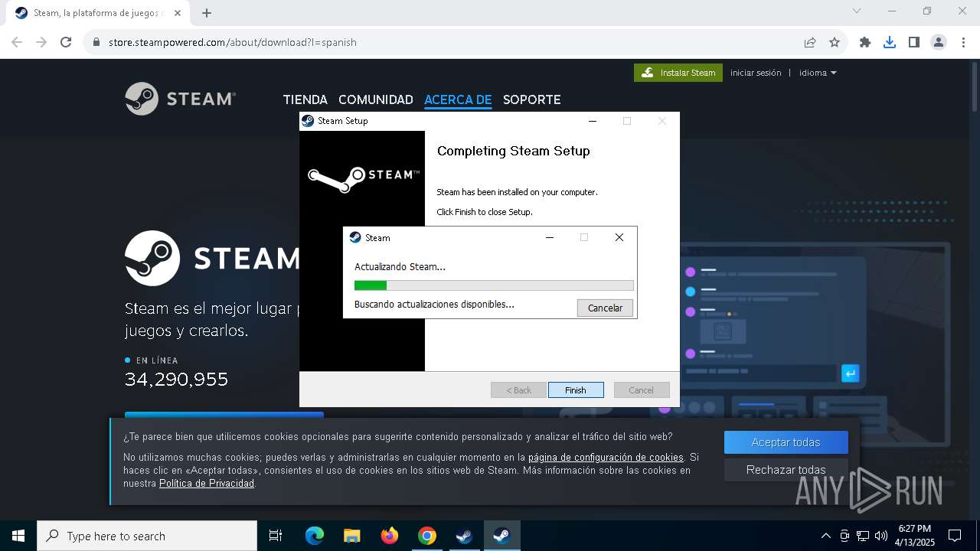Show hidden system tray icons
Screen dimensions: 980x551
[x=825, y=536]
